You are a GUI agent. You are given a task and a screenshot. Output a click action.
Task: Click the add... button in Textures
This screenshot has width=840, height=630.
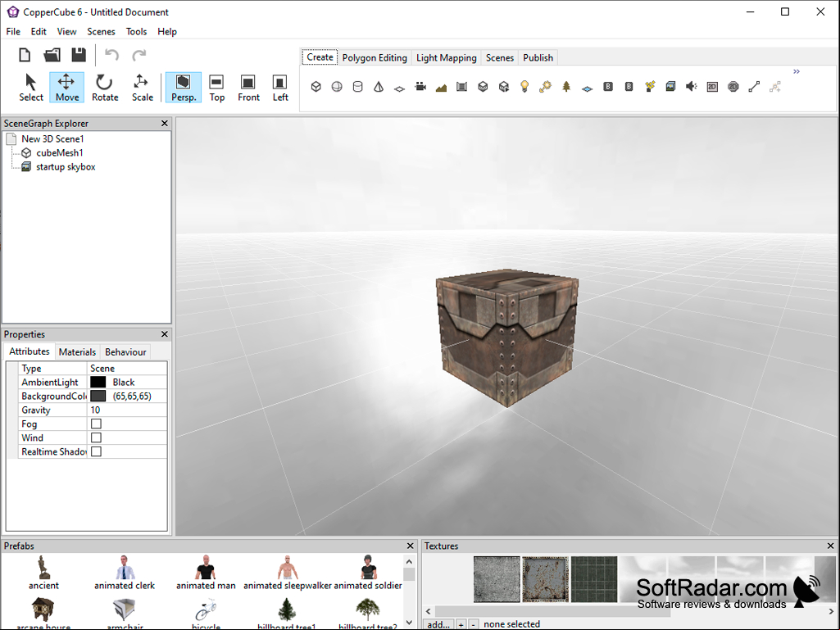(438, 624)
